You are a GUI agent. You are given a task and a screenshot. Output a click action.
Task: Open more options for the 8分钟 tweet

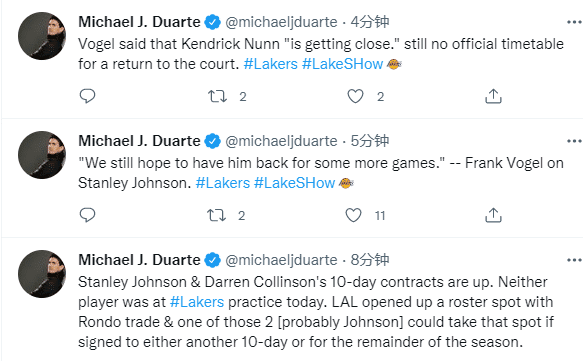574,260
